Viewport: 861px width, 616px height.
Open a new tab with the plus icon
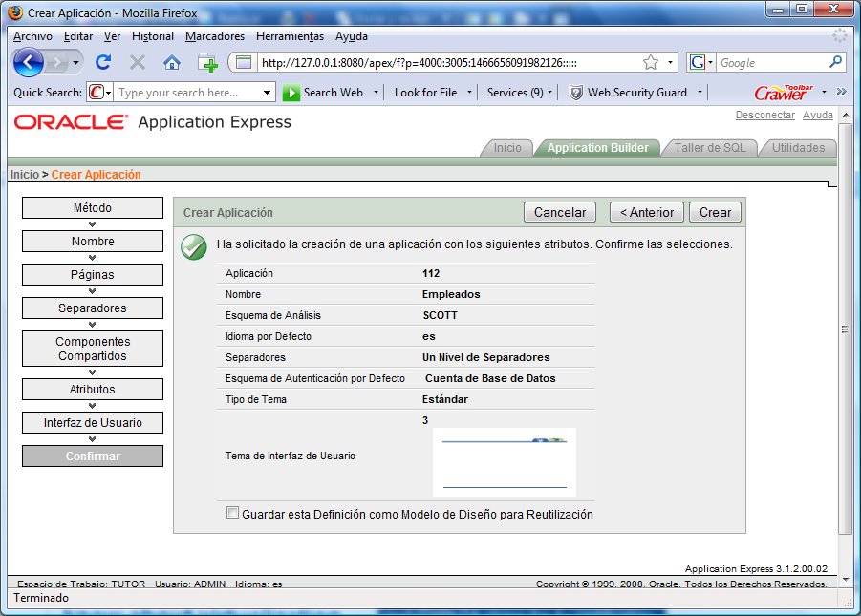(x=207, y=63)
